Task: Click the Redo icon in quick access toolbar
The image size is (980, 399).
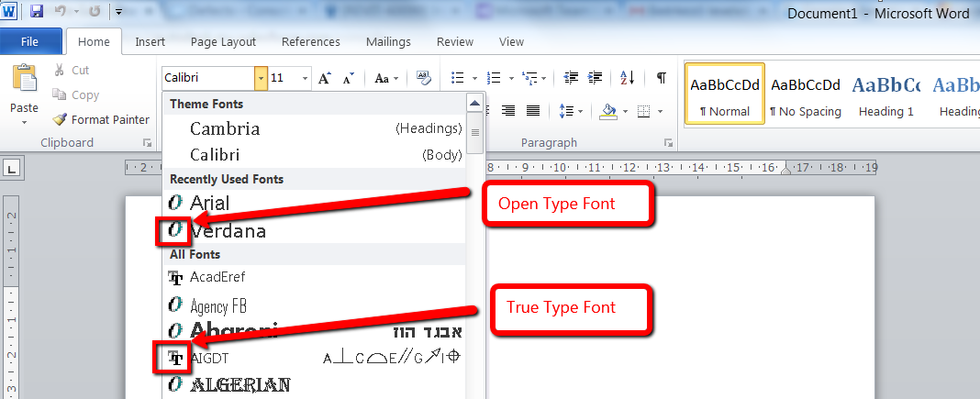Action: coord(95,11)
